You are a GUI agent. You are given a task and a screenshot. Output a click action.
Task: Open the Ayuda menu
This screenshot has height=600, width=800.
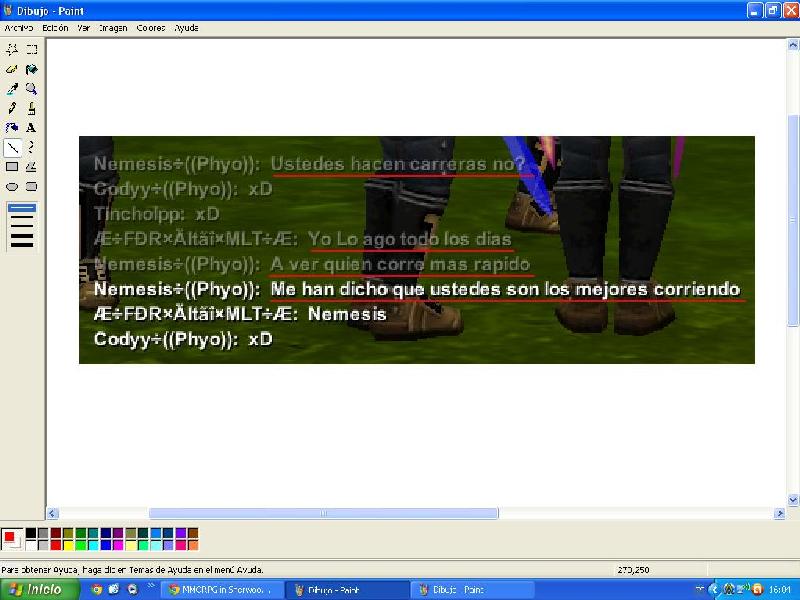pos(186,28)
